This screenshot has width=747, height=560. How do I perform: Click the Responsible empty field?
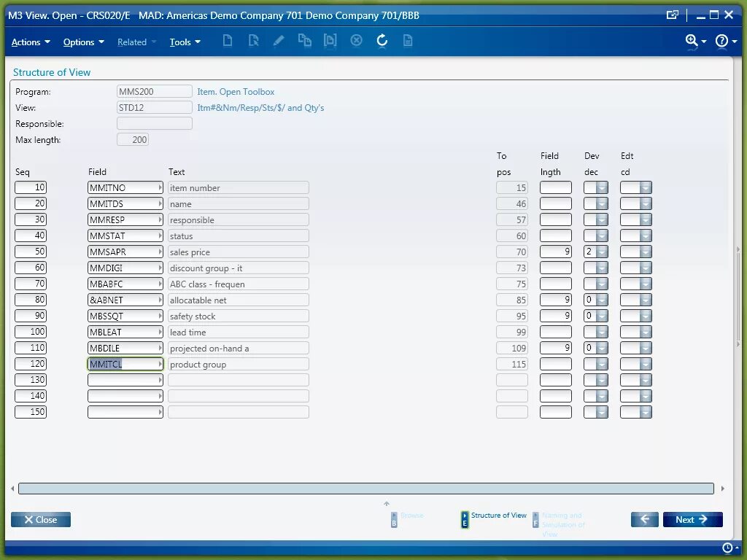(x=155, y=124)
